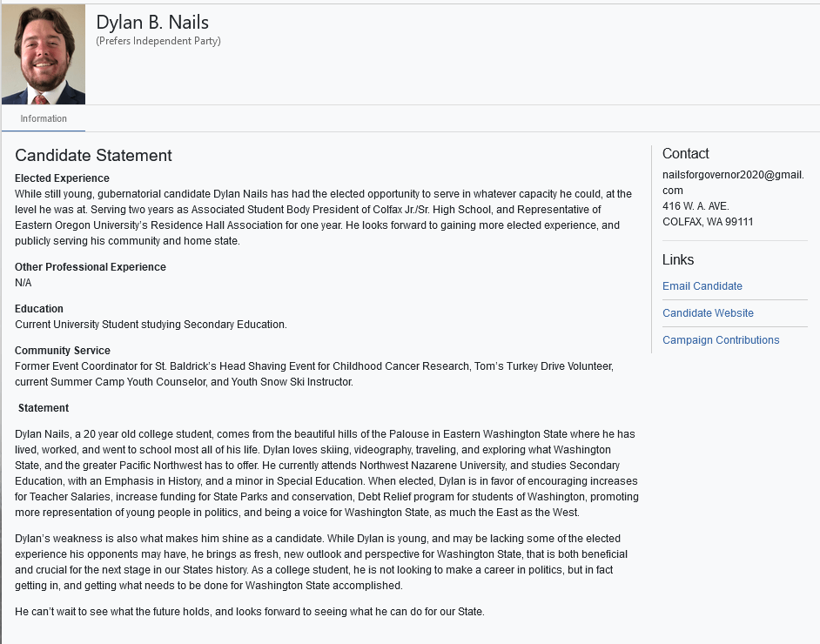Image resolution: width=820 pixels, height=644 pixels.
Task: Click the Other Professional Experience subheading
Action: tap(90, 267)
